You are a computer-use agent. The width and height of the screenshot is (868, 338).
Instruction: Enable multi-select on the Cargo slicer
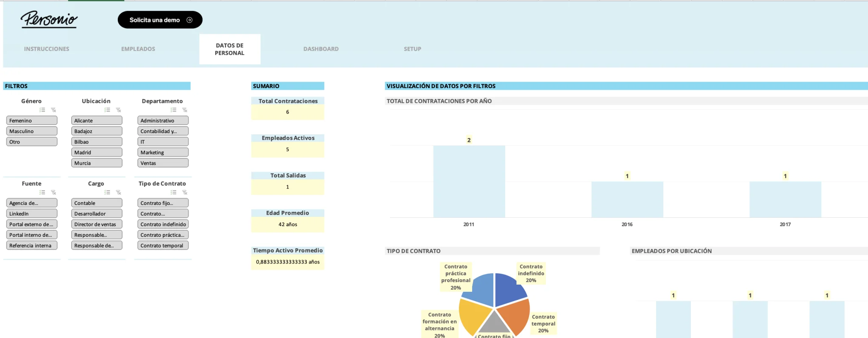coord(107,192)
